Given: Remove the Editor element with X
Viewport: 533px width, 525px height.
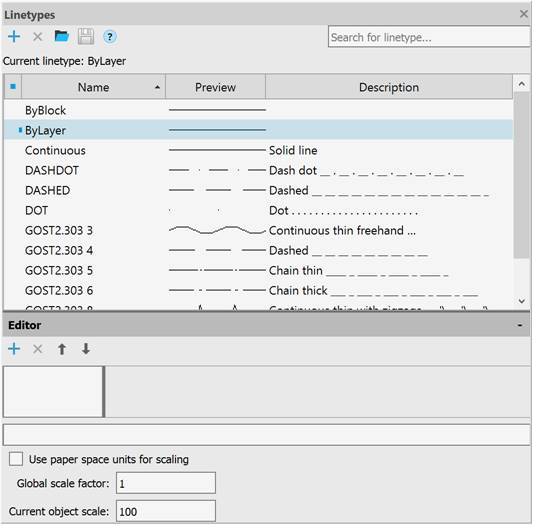Looking at the screenshot, I should [x=37, y=349].
